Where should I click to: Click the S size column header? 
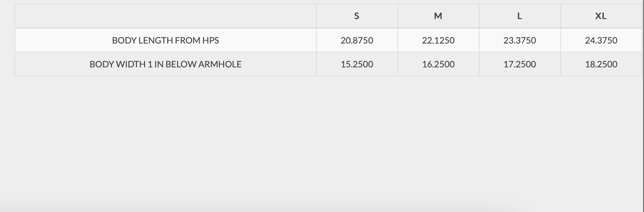(x=357, y=16)
